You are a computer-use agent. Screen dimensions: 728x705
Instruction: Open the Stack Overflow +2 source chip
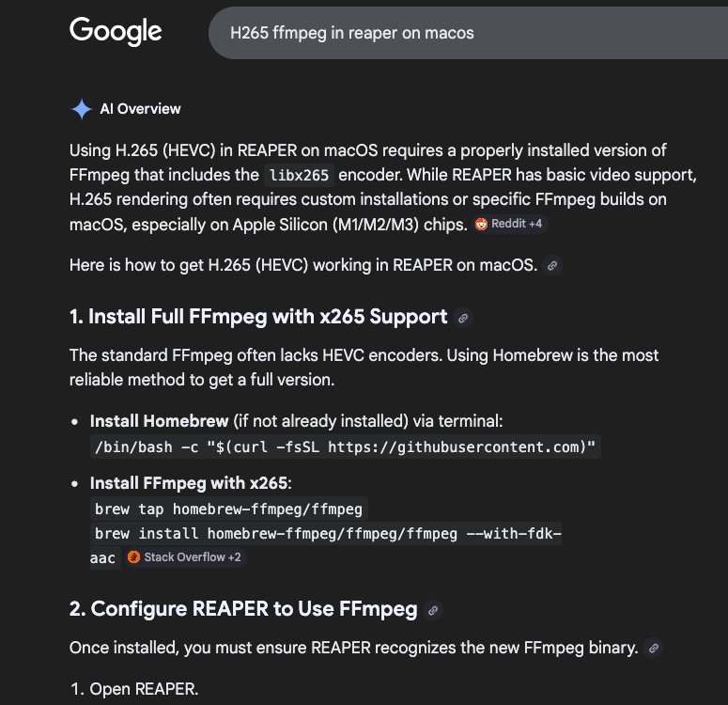(x=184, y=557)
